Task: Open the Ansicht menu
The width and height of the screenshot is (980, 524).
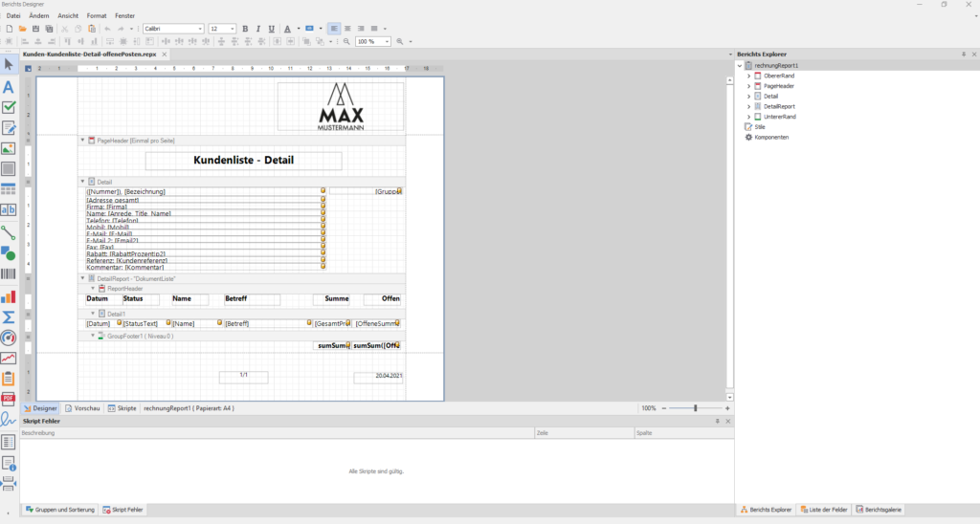Action: [x=68, y=16]
